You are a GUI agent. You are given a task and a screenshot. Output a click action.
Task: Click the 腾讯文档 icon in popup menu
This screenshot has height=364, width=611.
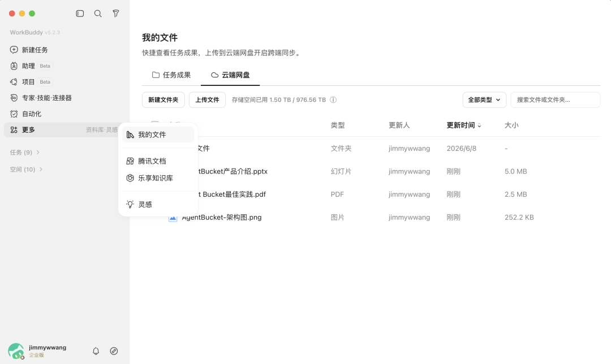coord(130,161)
